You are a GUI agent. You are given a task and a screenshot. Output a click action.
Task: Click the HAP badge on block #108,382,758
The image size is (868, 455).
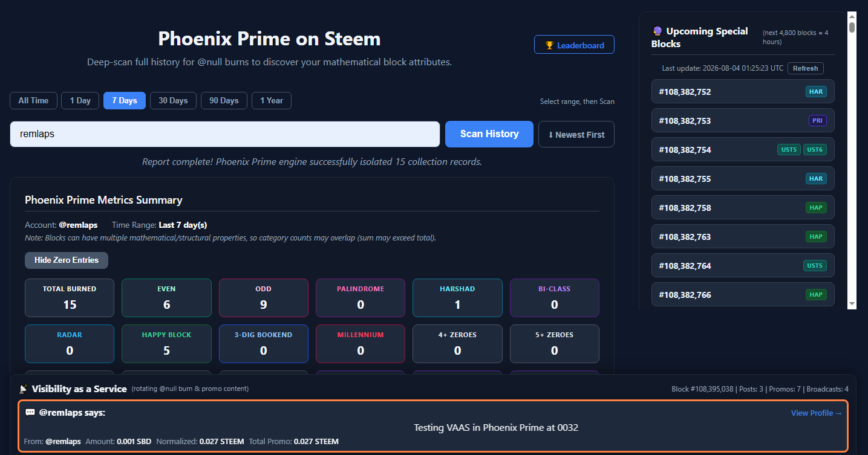click(x=816, y=208)
